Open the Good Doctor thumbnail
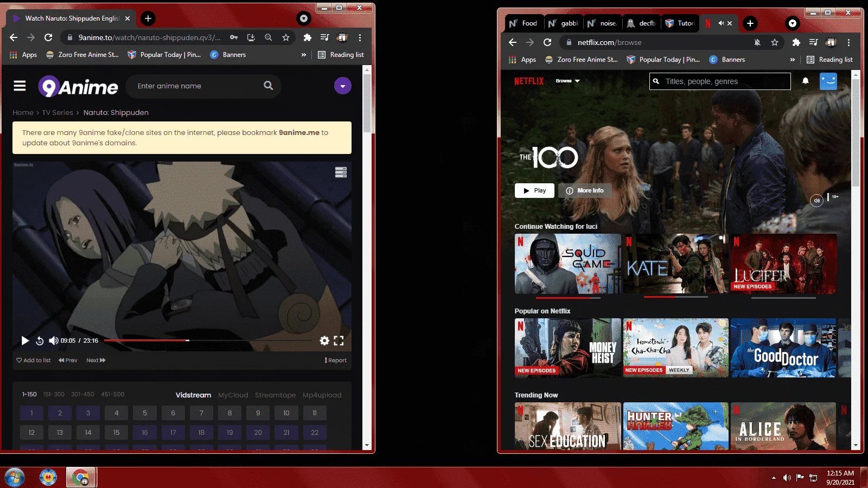 click(x=783, y=348)
